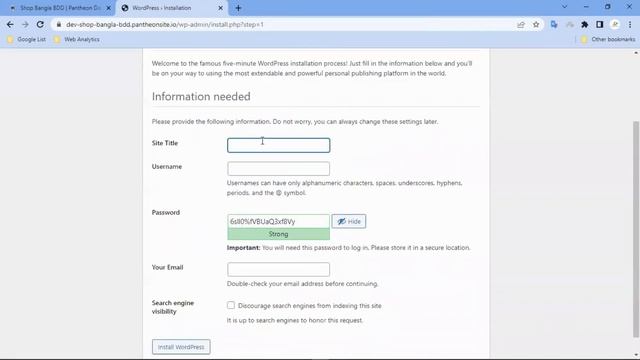
Task: Hide the password with the Hide button
Action: pos(349,221)
